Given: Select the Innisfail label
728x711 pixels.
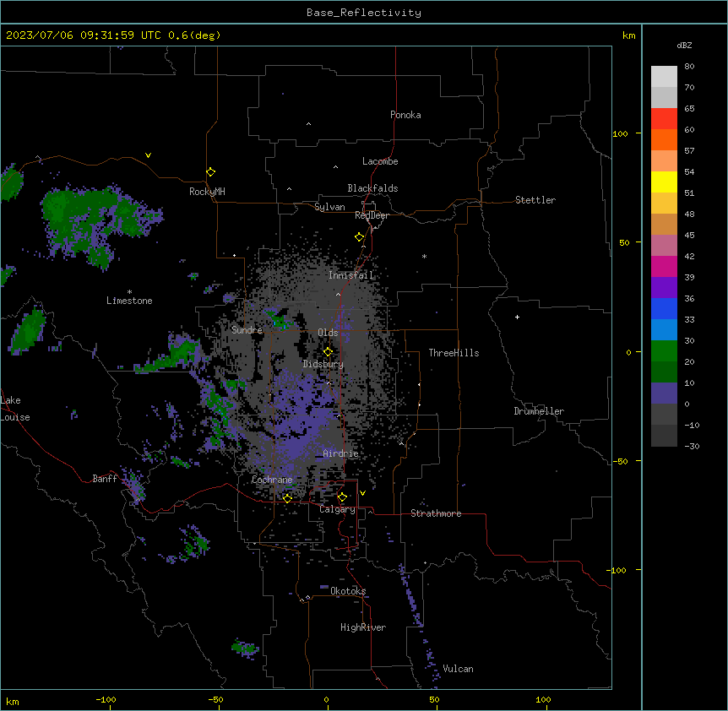Looking at the screenshot, I should pyautogui.click(x=351, y=275).
